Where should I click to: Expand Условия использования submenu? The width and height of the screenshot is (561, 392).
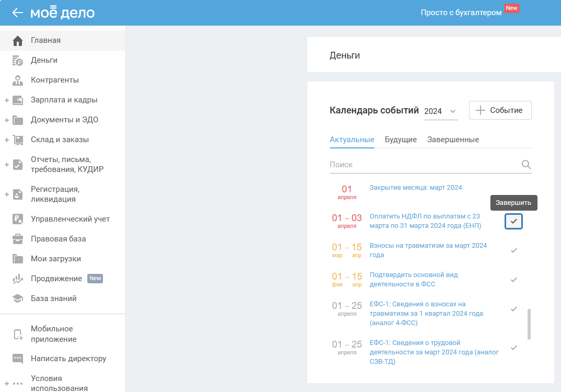pos(6,384)
